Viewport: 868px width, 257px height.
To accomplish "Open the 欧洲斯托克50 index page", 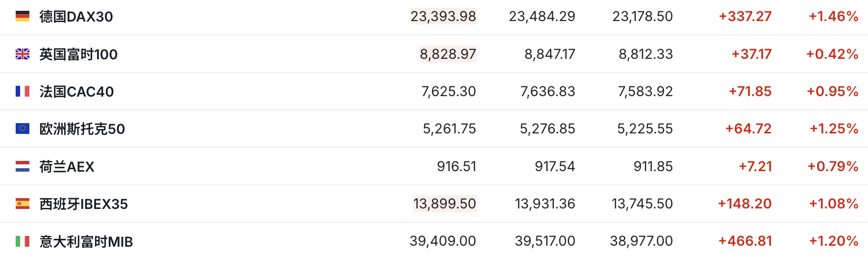I will pyautogui.click(x=82, y=129).
